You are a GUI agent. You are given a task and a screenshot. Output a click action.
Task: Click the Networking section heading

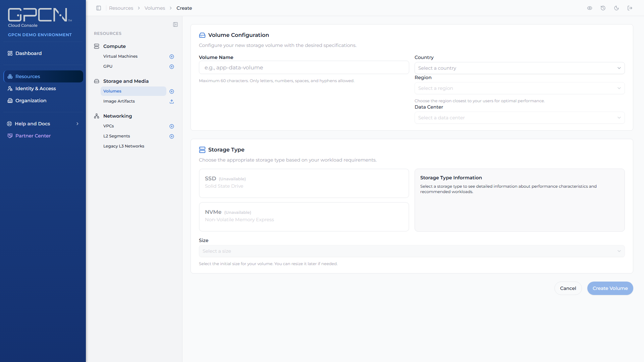pos(117,116)
